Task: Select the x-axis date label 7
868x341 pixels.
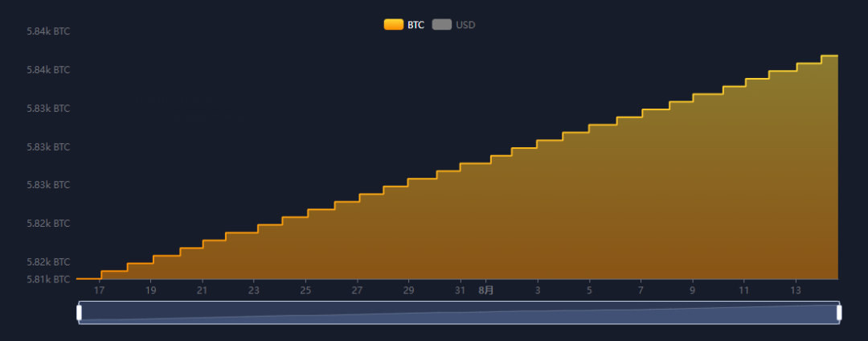Action: (x=641, y=290)
